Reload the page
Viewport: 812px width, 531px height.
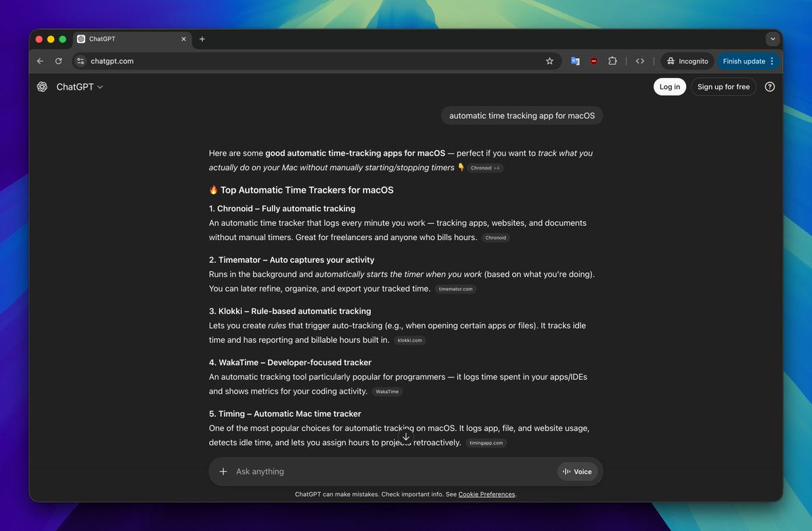point(59,61)
